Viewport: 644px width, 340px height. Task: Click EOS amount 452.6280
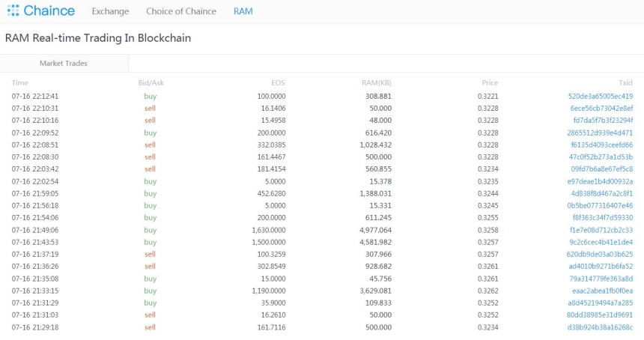click(x=272, y=193)
